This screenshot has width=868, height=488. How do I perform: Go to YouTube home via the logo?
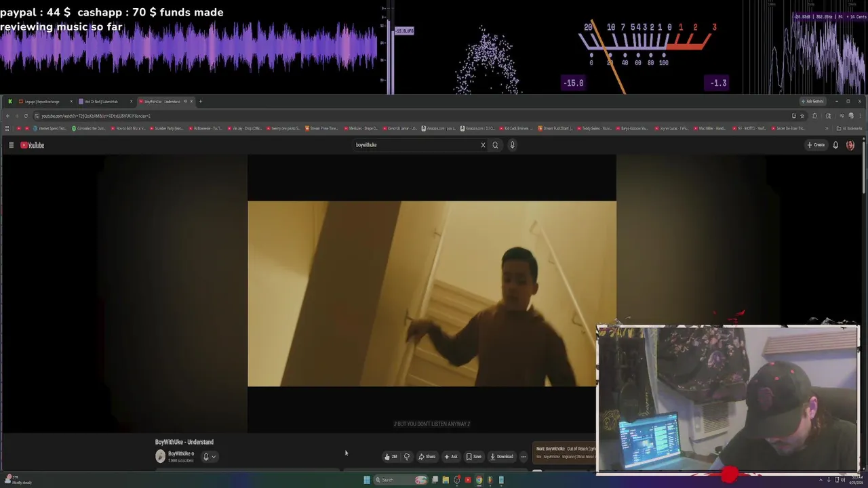pos(33,145)
